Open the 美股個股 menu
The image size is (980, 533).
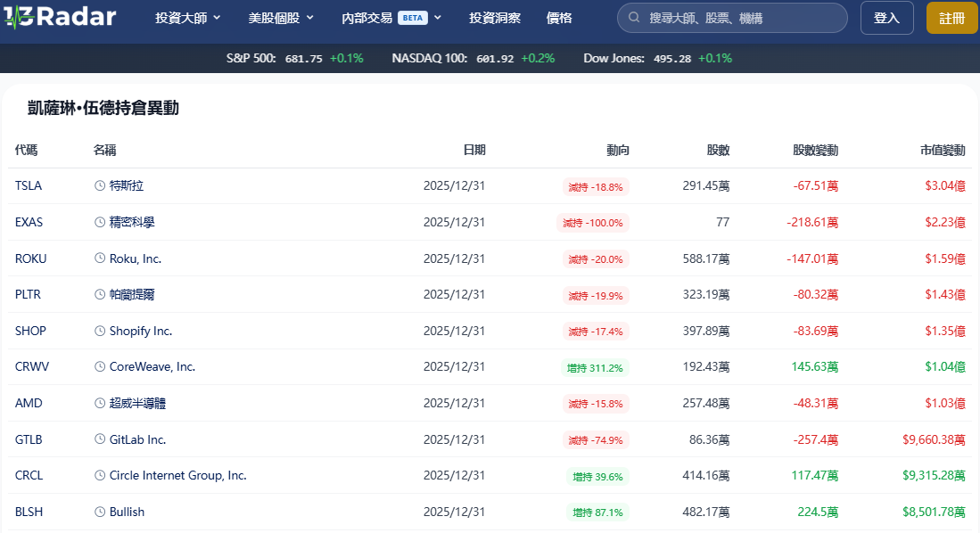(x=281, y=18)
